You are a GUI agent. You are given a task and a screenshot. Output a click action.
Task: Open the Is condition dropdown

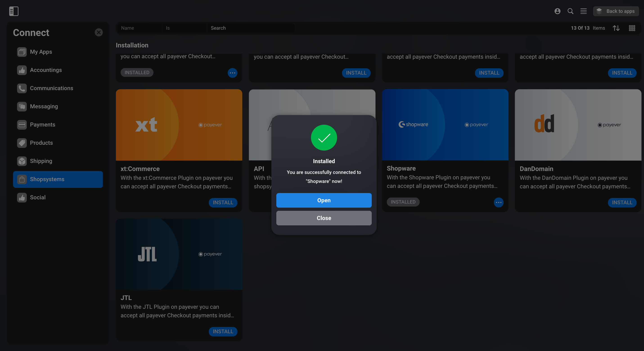pyautogui.click(x=185, y=28)
